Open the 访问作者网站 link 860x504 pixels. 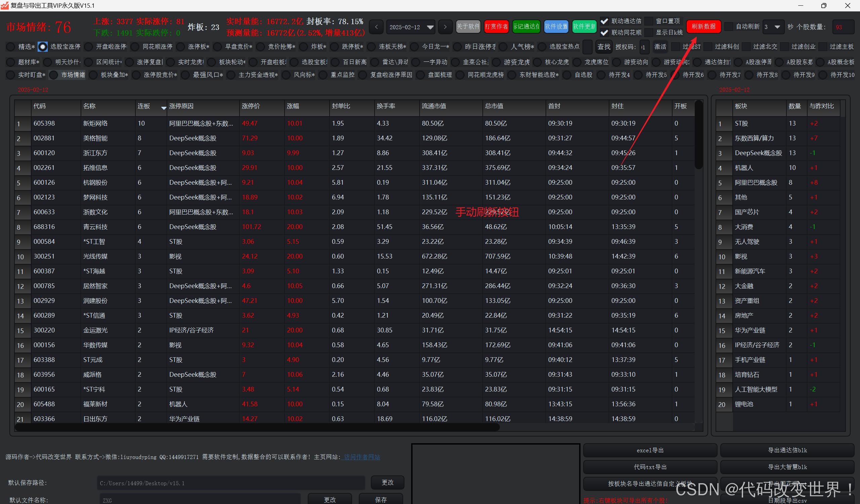pyautogui.click(x=362, y=457)
